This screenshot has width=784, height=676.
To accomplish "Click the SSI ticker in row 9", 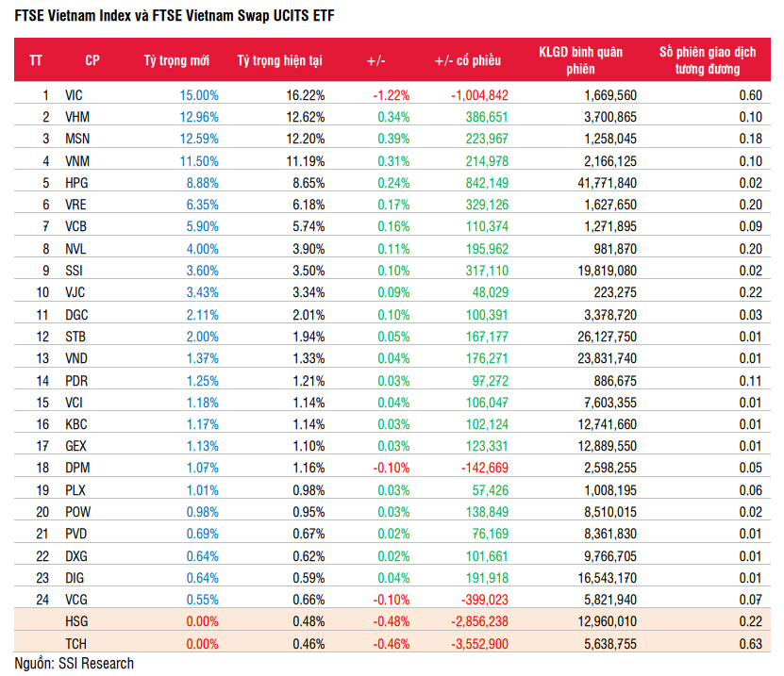I will (75, 270).
